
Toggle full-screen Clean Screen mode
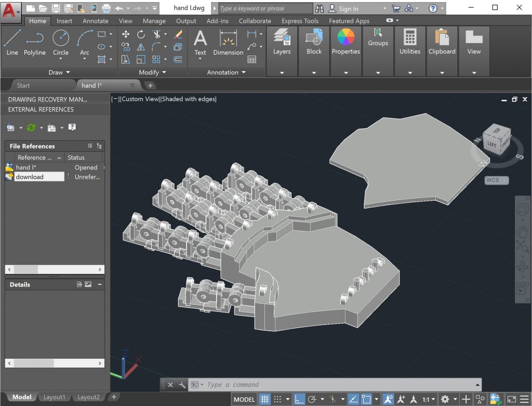(512, 399)
